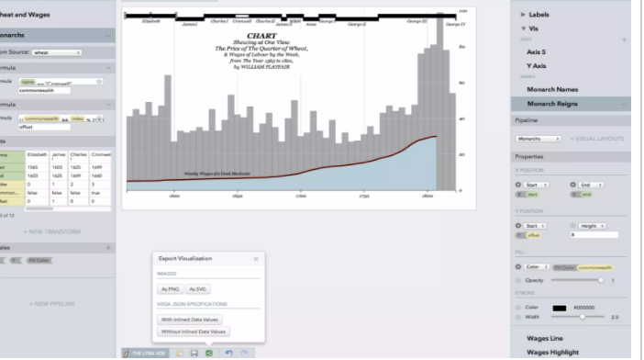Export Vega JSON without inlined data values
Screen dimensions: 644x360
click(194, 332)
